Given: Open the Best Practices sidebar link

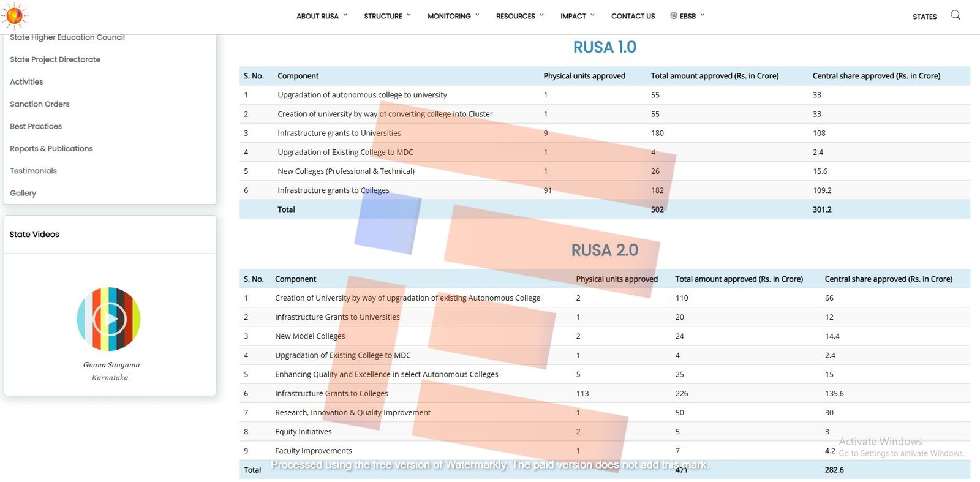Looking at the screenshot, I should 36,126.
